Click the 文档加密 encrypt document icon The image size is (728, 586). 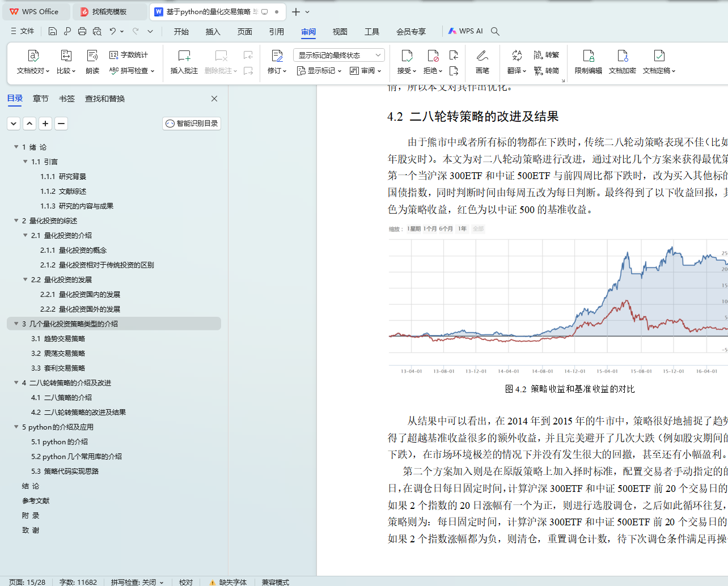tap(623, 56)
